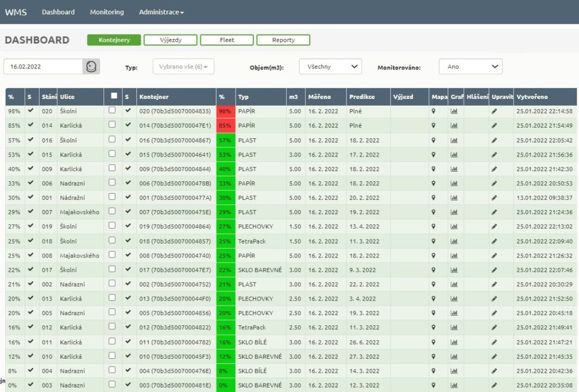Viewport: 579px width, 392px height.
Task: Open chart icon for container 015
Action: point(454,155)
